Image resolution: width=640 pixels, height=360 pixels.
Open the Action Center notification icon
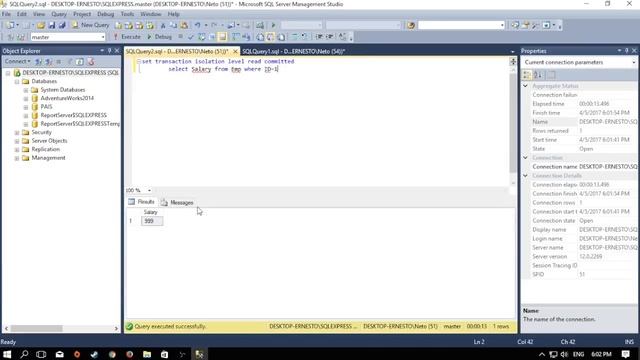pyautogui.click(x=626, y=354)
